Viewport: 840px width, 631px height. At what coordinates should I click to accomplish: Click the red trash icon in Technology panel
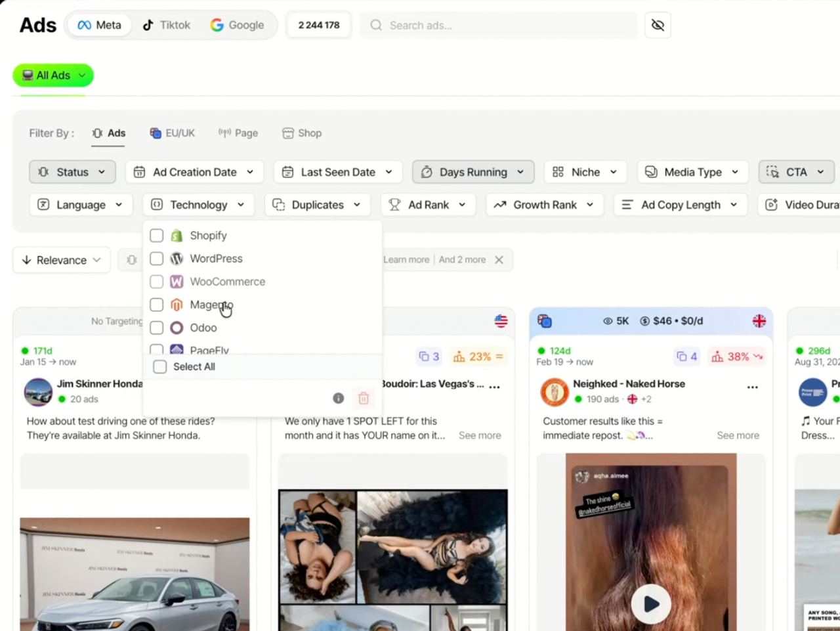click(x=364, y=398)
